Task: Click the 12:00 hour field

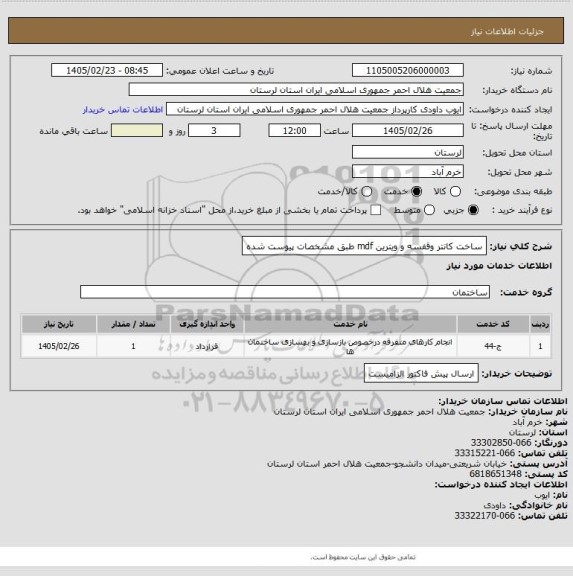Action: (x=295, y=130)
